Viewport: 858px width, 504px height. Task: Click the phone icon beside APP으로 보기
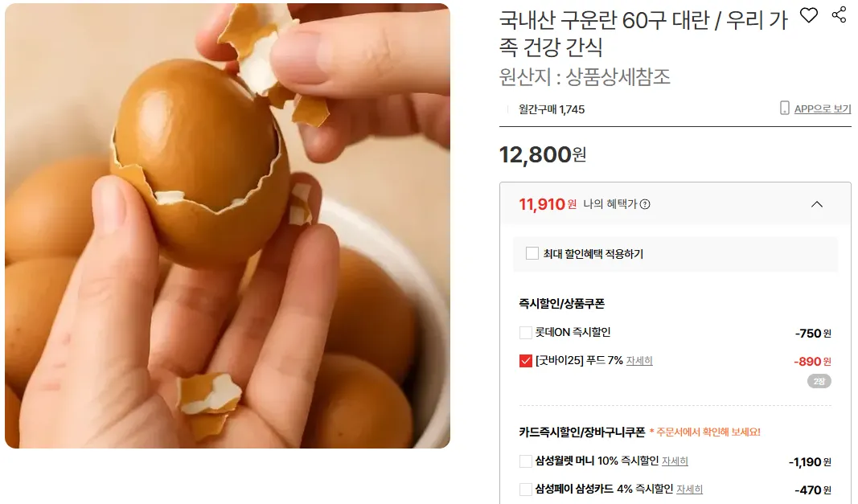point(784,108)
